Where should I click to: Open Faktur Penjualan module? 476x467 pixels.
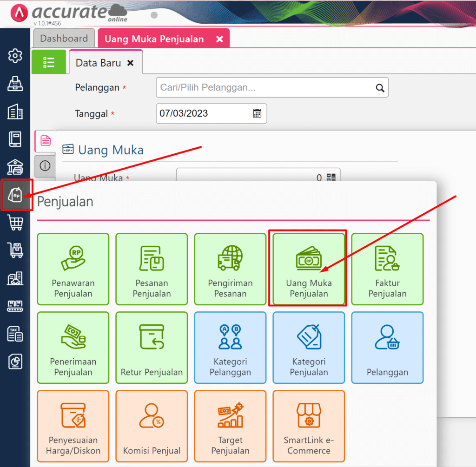(387, 269)
